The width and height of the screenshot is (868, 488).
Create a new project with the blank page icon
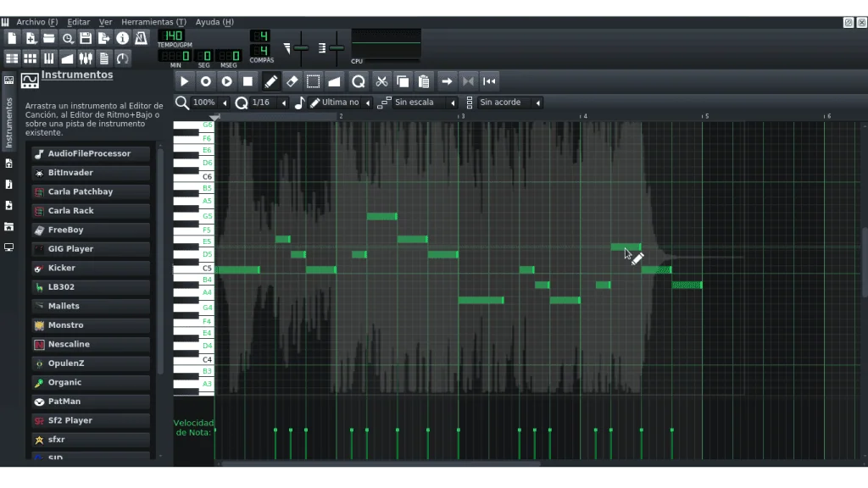pyautogui.click(x=12, y=38)
